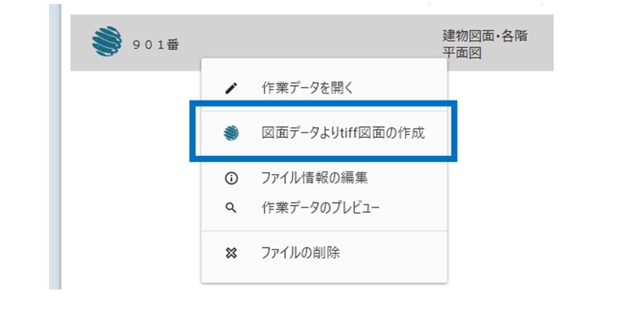Screen dimensions: 644x333
Task: Click the 建物図面・各階平面図 type text
Action: point(484,44)
